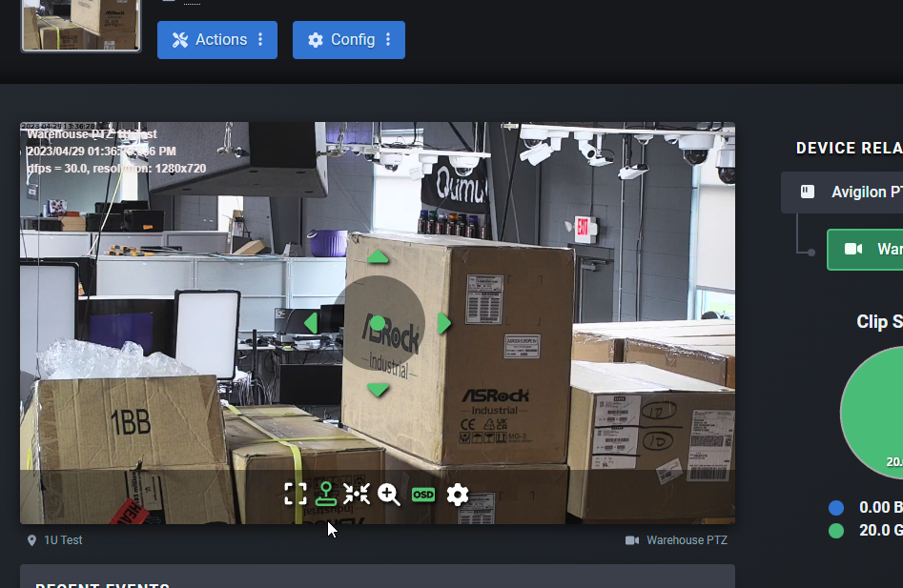Click the magnifier zoom-in icon
Viewport: 903px width, 588px height.
[x=389, y=494]
